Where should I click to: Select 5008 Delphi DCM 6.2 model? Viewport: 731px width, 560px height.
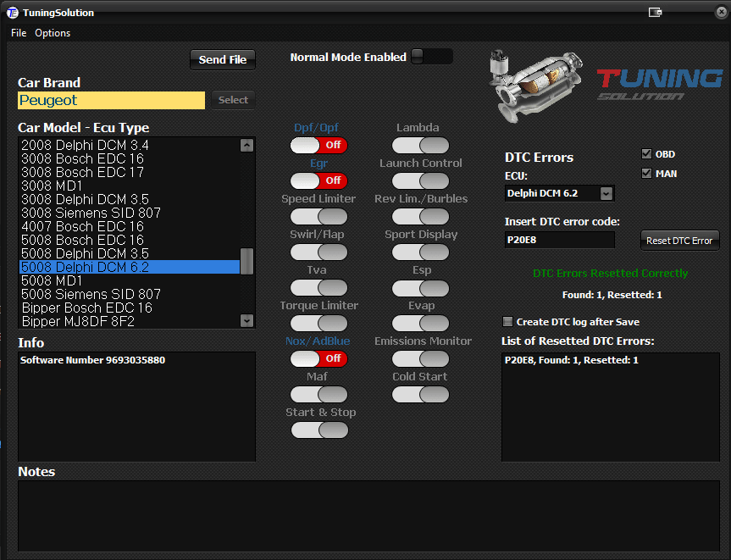tap(130, 267)
